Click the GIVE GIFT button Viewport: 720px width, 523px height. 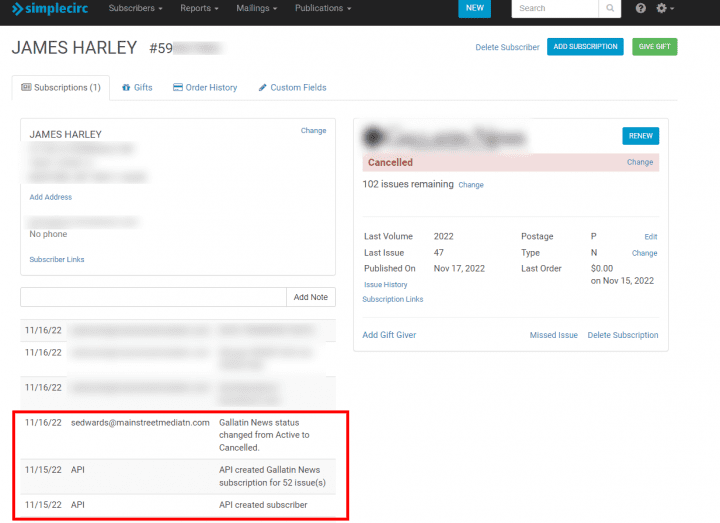pos(654,47)
